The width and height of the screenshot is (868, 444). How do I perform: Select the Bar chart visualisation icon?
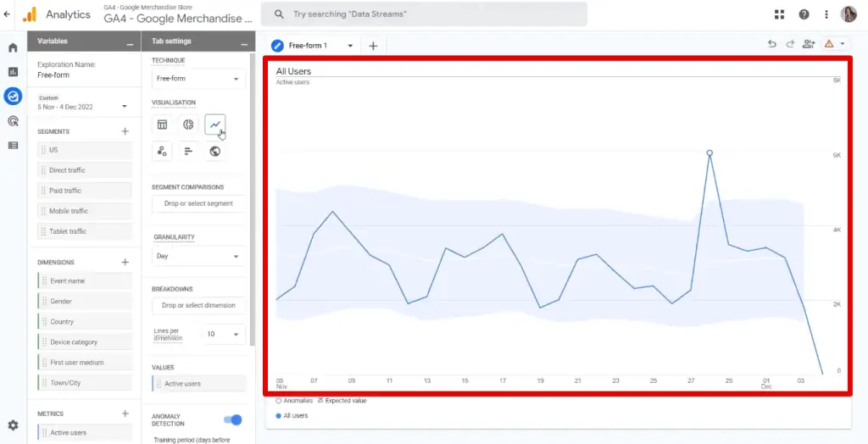[x=188, y=151]
